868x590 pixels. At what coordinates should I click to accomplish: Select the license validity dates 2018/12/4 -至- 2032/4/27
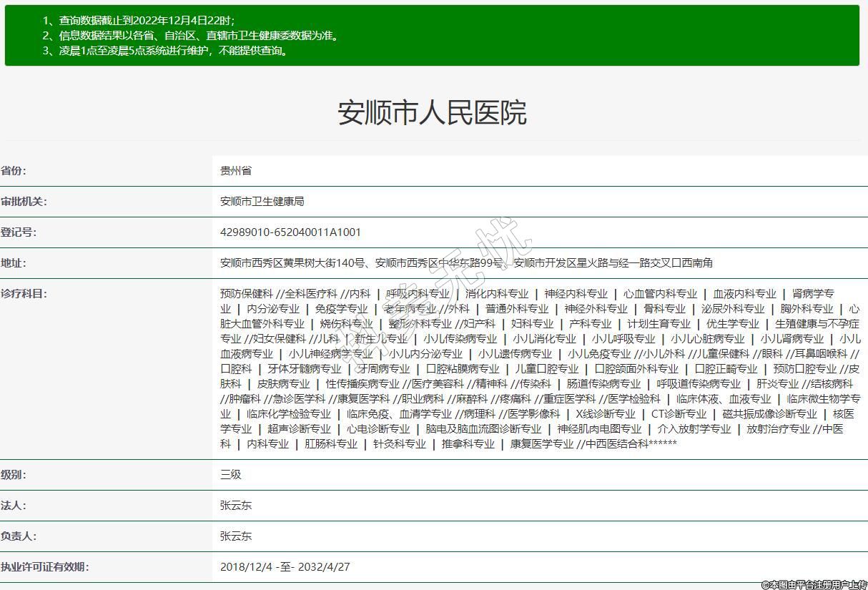pyautogui.click(x=285, y=567)
